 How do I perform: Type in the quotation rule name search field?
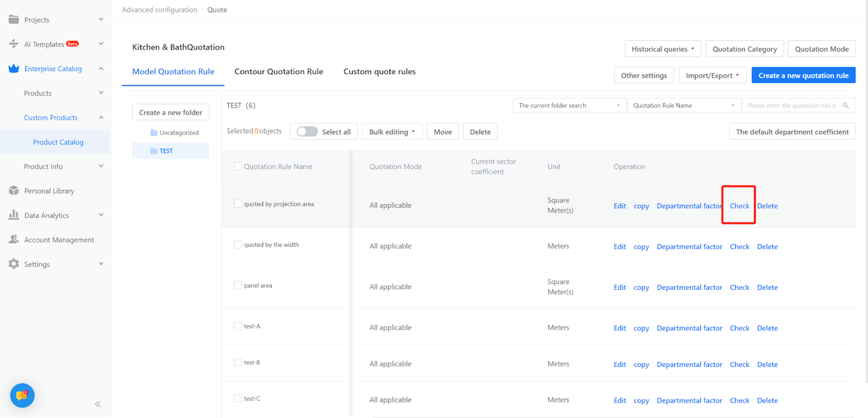(792, 105)
